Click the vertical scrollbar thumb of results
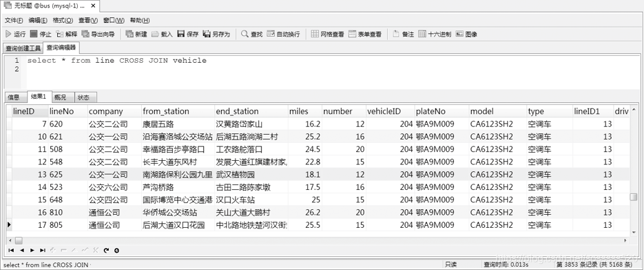This screenshot has width=644, height=270. tap(633, 197)
